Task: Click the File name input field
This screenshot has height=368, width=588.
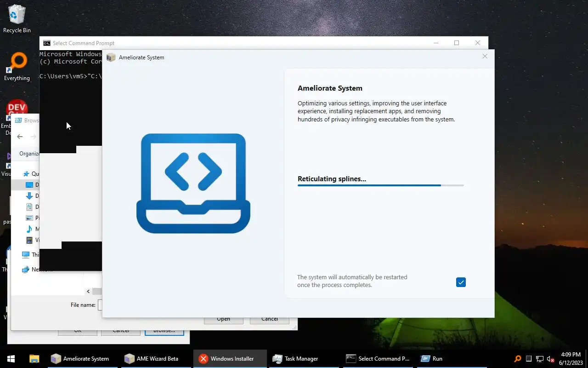Action: [x=100, y=305]
